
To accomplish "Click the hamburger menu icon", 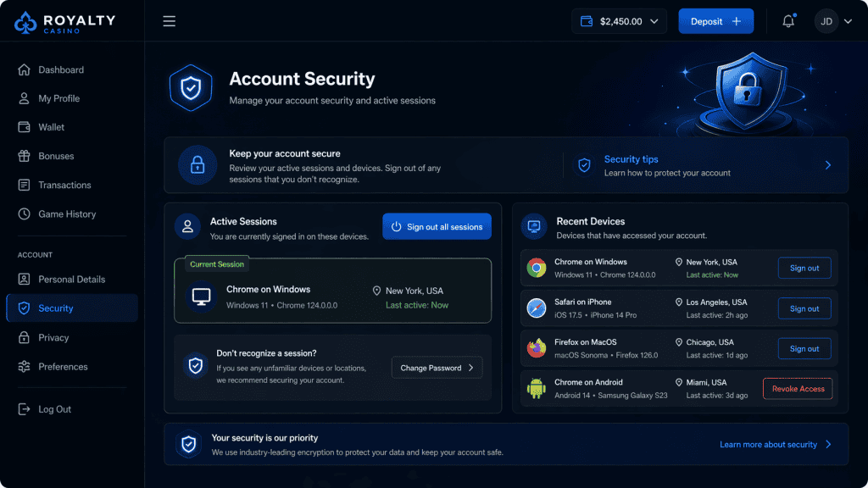I will click(170, 21).
